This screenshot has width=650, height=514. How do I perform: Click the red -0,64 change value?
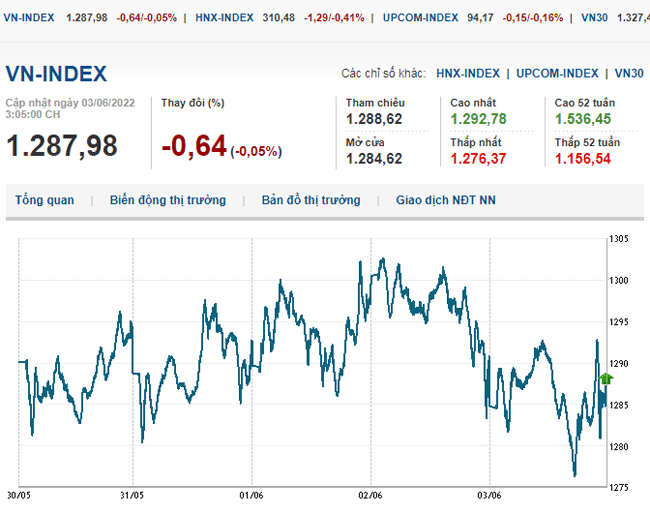tap(194, 147)
